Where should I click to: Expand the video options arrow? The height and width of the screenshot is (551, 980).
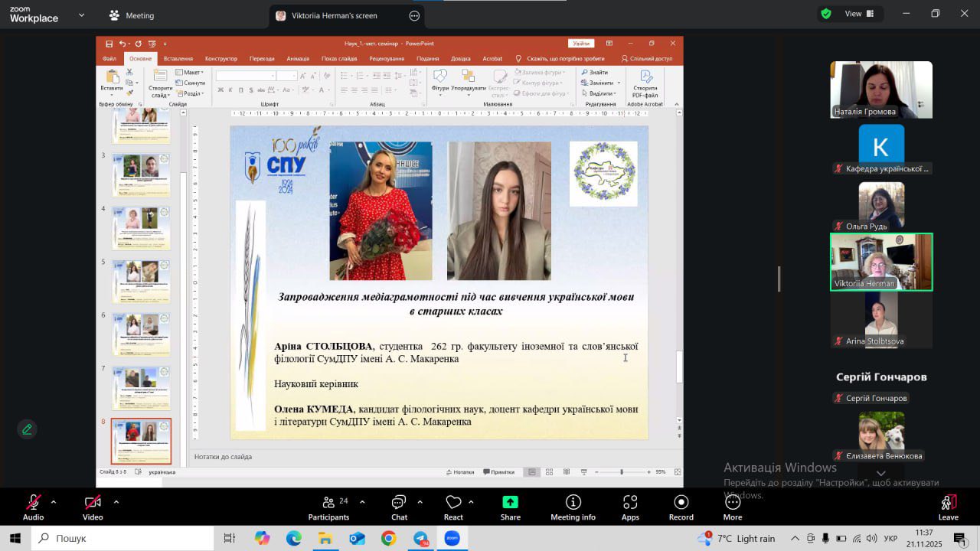coord(116,502)
